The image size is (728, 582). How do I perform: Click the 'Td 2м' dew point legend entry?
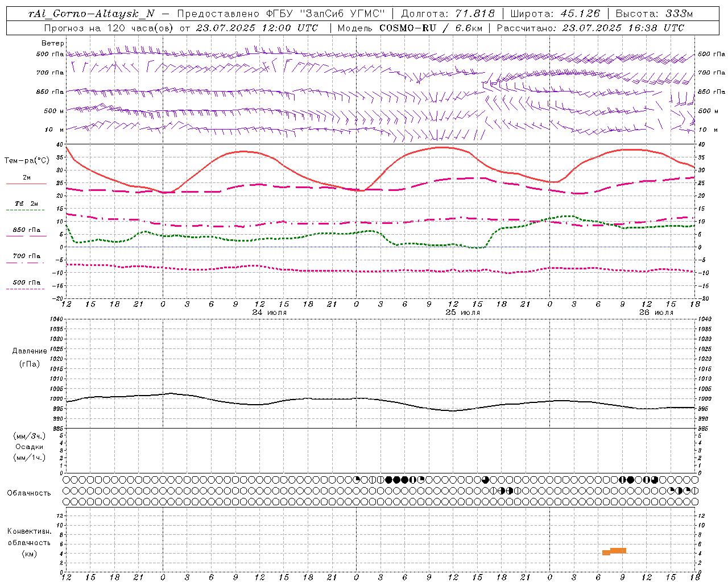(x=27, y=203)
